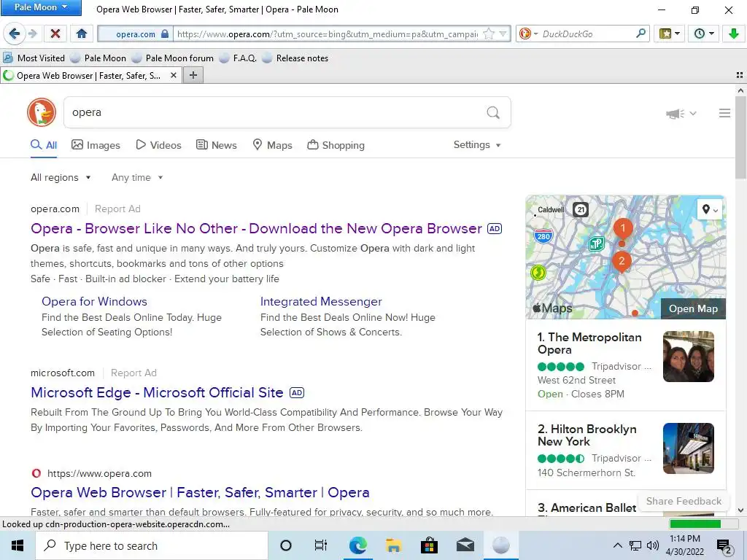Close the Opera Web Browser tab
The image size is (747, 560).
coord(174,75)
